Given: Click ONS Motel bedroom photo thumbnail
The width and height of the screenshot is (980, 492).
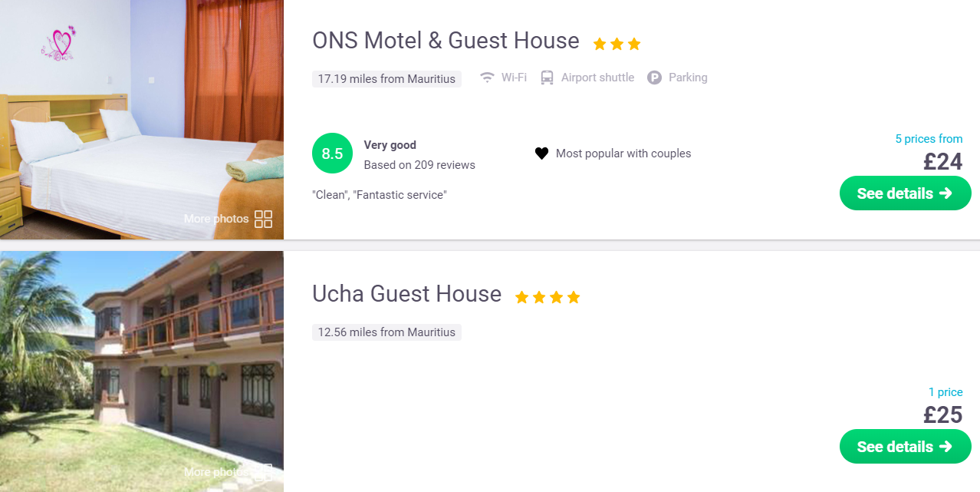Looking at the screenshot, I should (142, 120).
